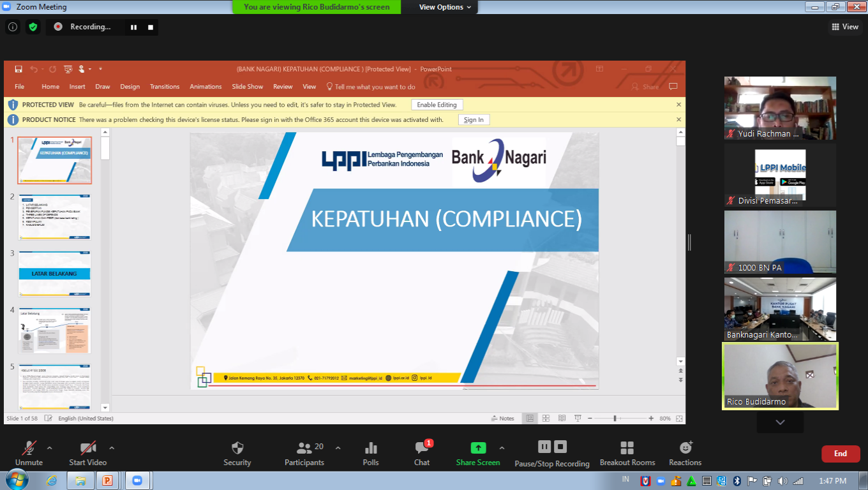Click the green Share Screen button
Screen dimensions: 868x490
478,454
